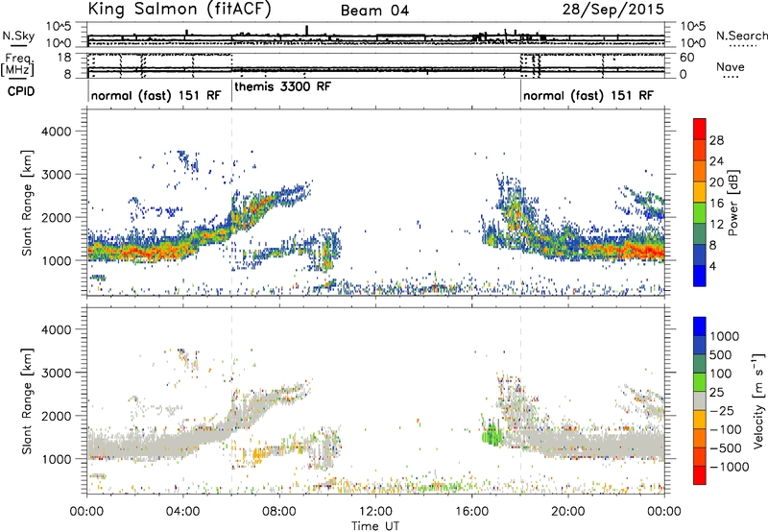Click the '20:00' time axis label
This screenshot has height=532, width=768.
coord(568,512)
